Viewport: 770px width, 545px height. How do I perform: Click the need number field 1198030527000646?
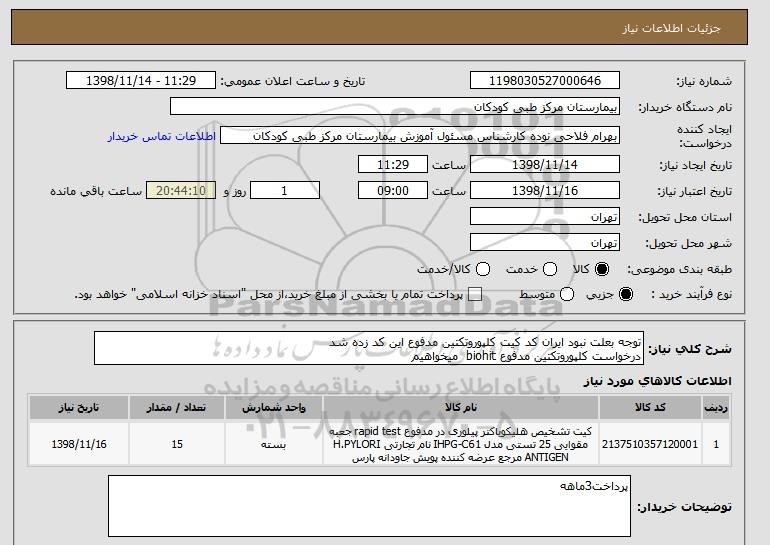tap(545, 81)
